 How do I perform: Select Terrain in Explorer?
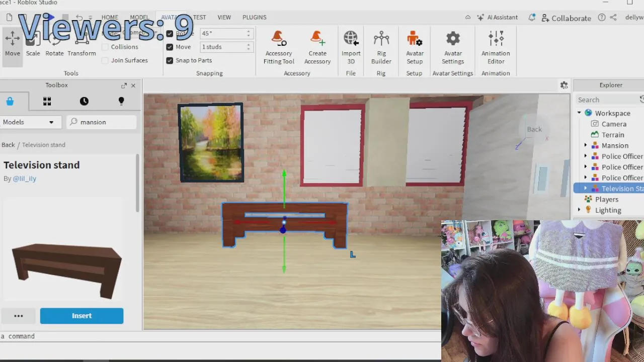tap(613, 135)
